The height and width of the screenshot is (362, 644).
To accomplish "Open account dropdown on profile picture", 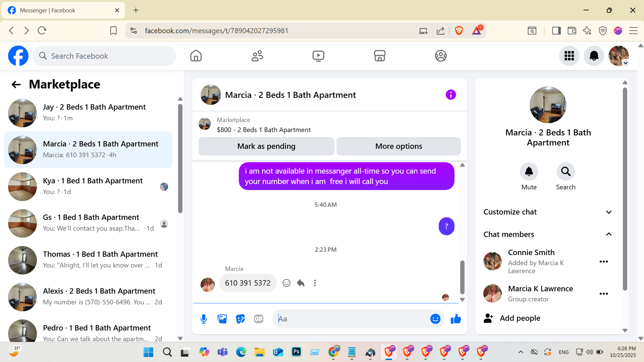I will pyautogui.click(x=626, y=63).
